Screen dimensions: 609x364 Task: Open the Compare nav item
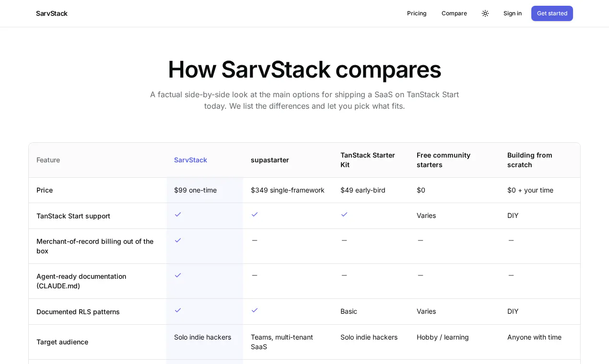tap(454, 13)
